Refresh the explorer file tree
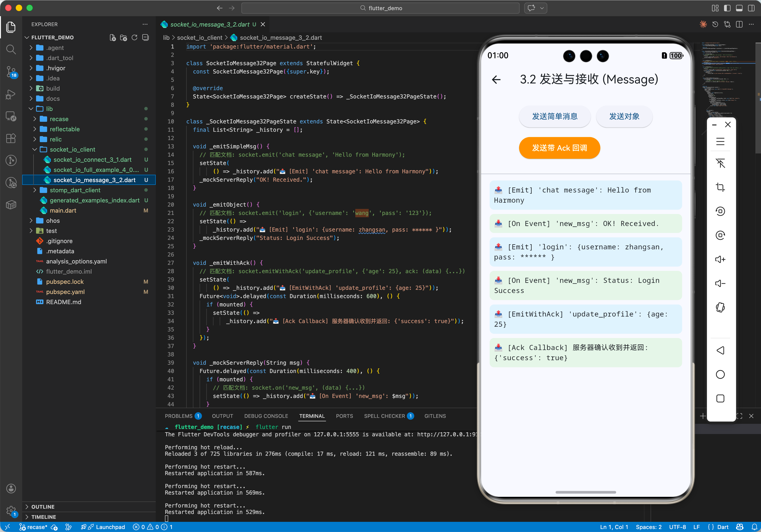The image size is (761, 532). (134, 37)
